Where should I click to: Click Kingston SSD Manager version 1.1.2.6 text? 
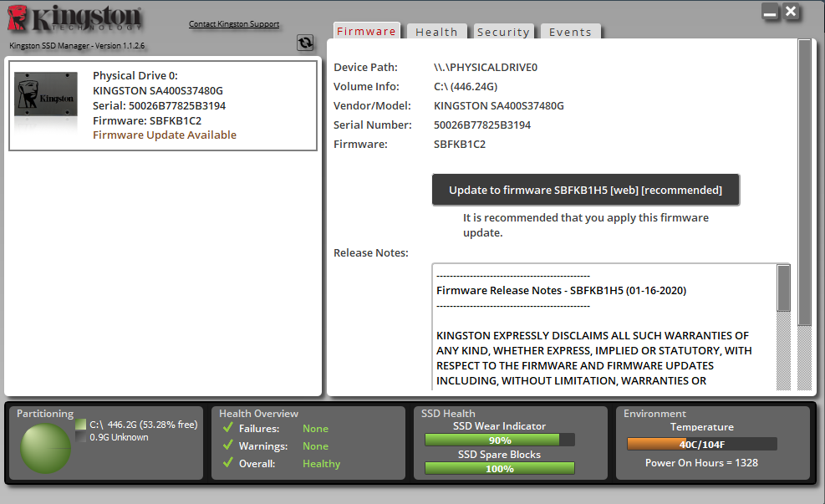tap(77, 46)
